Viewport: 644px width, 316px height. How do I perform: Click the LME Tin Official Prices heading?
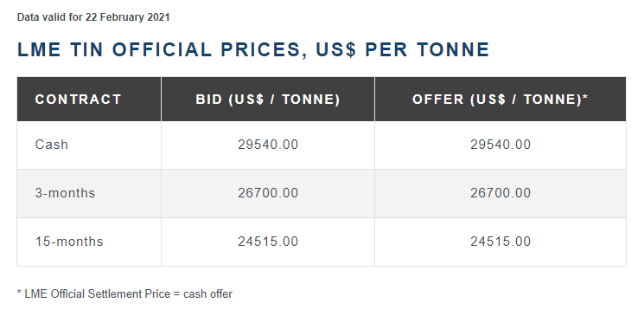point(253,50)
